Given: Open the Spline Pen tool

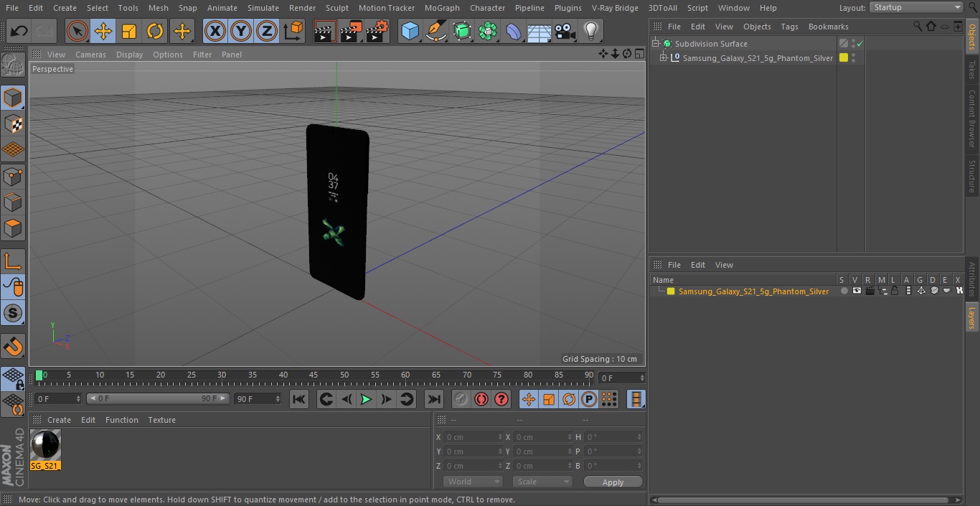Looking at the screenshot, I should tap(435, 31).
